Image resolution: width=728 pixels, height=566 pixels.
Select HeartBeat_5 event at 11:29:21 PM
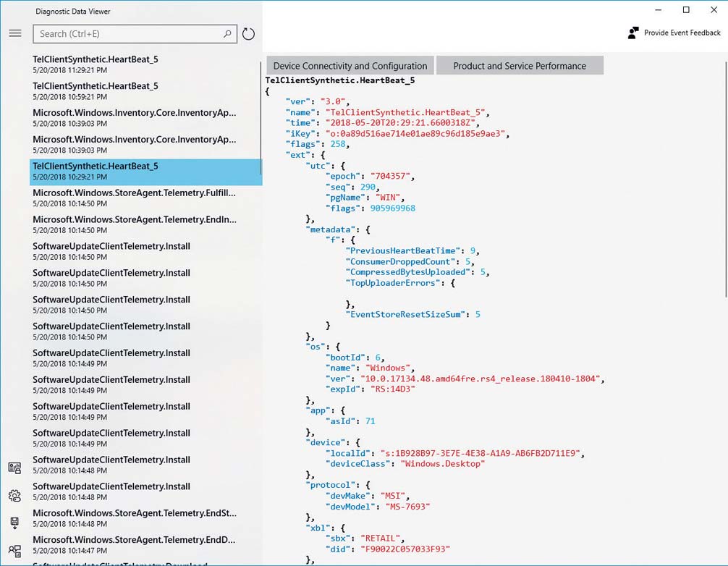145,64
